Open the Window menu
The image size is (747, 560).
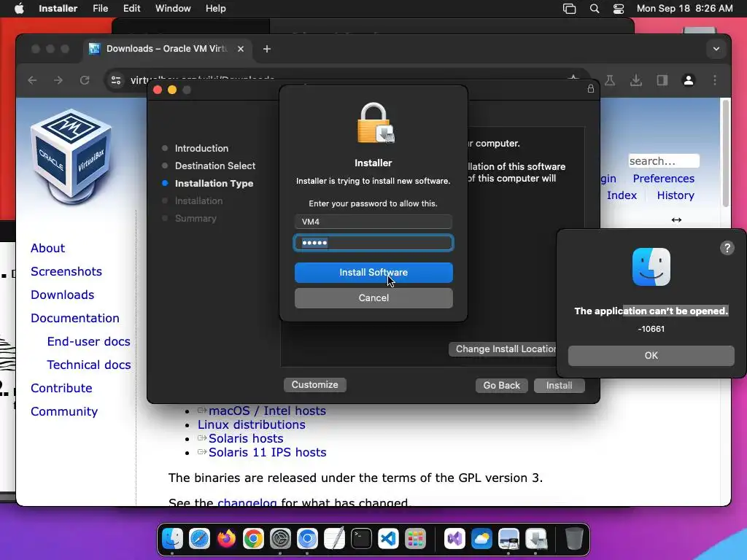point(173,9)
